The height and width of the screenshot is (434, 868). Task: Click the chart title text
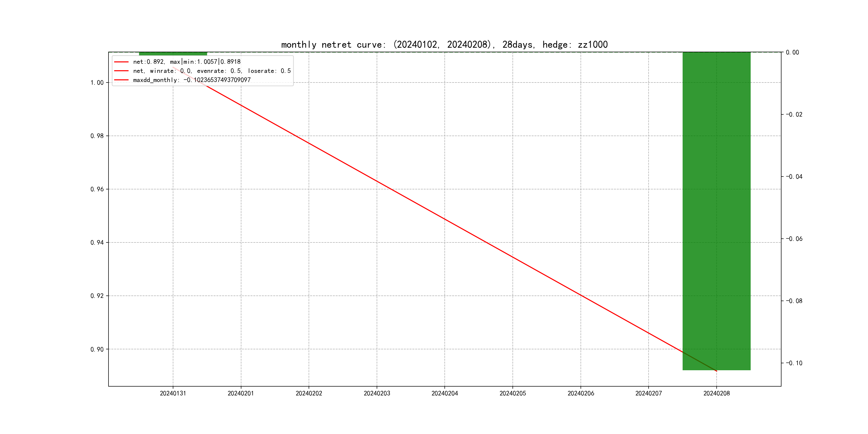[x=444, y=44]
